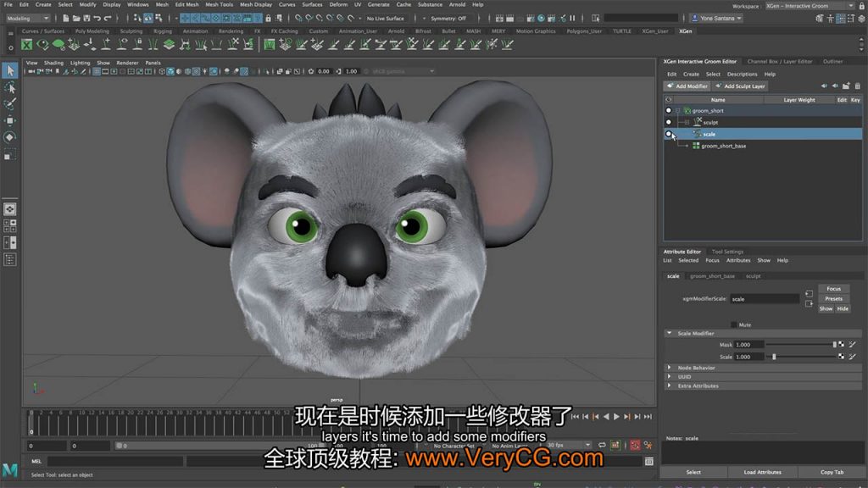The height and width of the screenshot is (488, 868).
Task: Delete the layer with the trash icon
Action: pos(858,86)
